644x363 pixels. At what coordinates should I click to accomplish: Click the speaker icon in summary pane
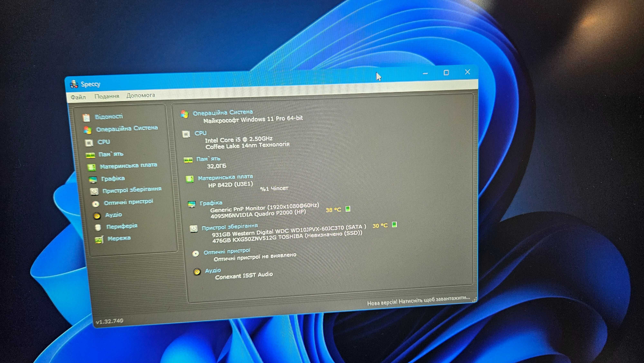pos(197,272)
